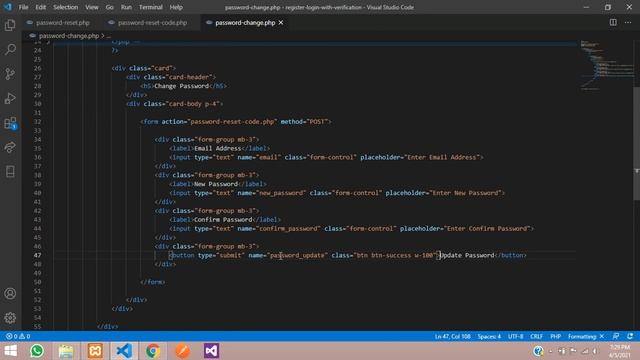The height and width of the screenshot is (360, 640).
Task: Change indentation via Spaces: 4
Action: [489, 336]
